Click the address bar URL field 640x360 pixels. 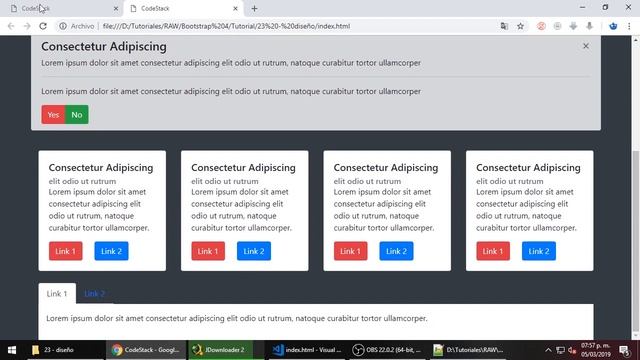pyautogui.click(x=226, y=26)
